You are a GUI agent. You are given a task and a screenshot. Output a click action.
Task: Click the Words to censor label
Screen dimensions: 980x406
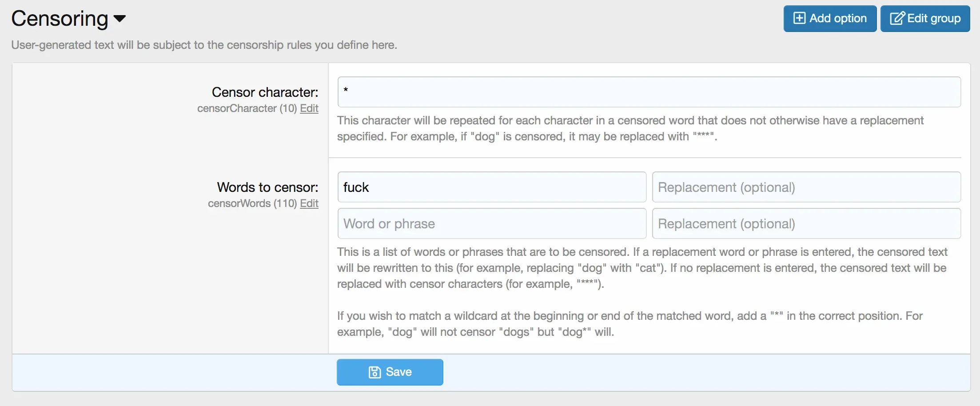click(267, 187)
